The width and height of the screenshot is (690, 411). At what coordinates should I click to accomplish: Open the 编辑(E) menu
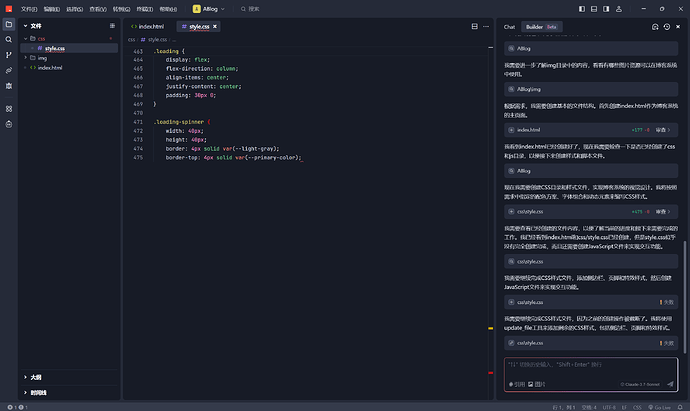pos(52,9)
